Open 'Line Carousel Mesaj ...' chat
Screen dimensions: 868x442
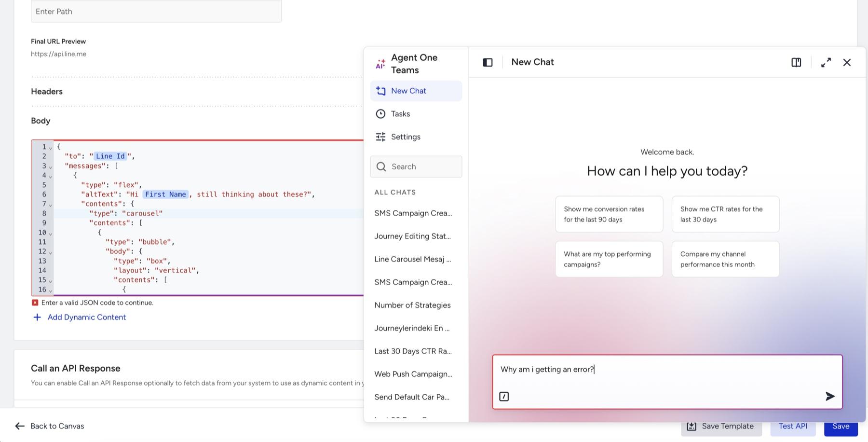tap(413, 259)
